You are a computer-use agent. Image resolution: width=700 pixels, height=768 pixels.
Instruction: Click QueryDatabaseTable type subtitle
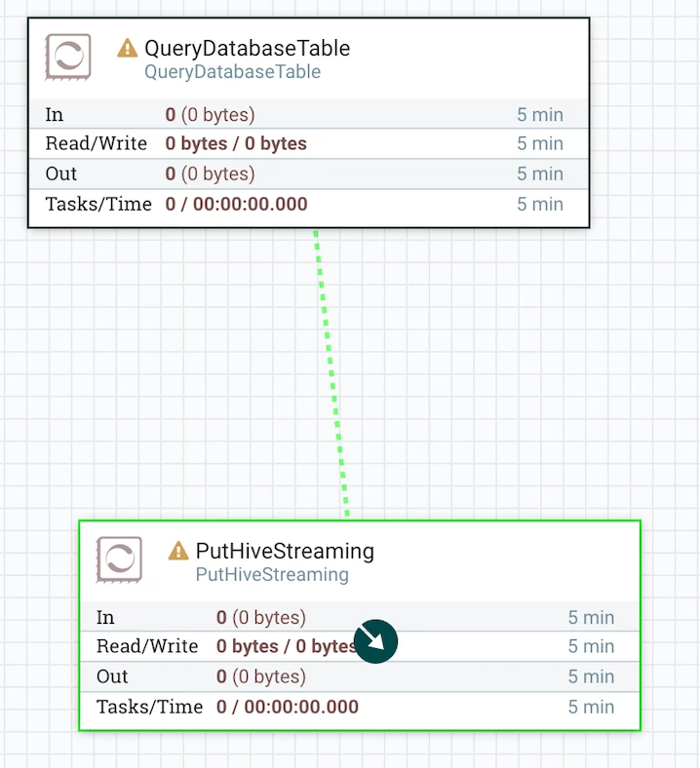(233, 72)
